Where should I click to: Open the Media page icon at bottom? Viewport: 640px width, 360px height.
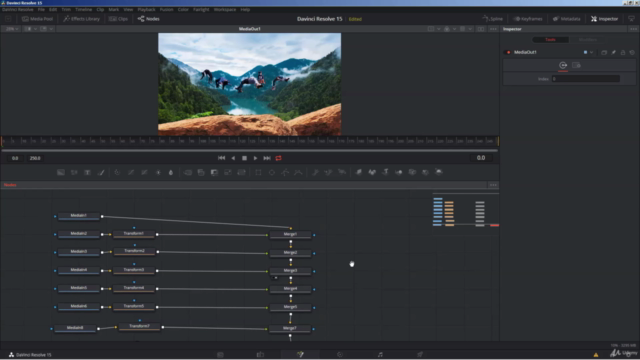click(x=220, y=354)
